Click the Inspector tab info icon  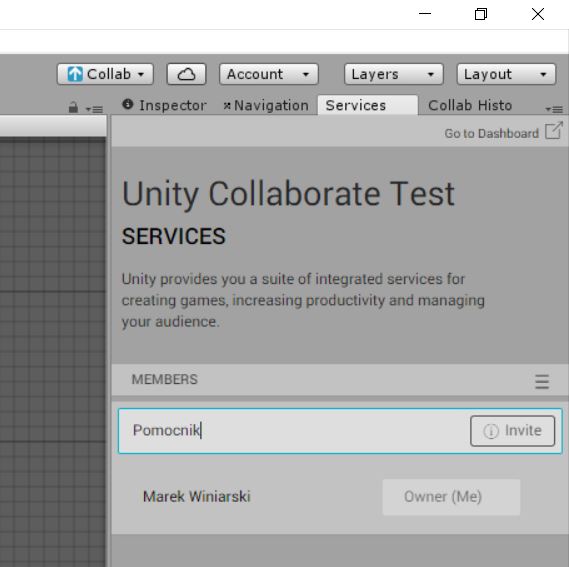coord(128,104)
